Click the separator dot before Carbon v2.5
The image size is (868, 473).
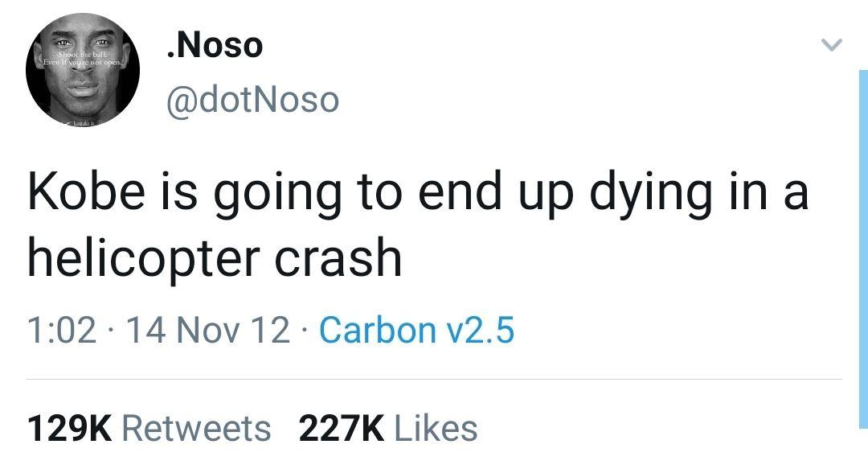pos(305,331)
